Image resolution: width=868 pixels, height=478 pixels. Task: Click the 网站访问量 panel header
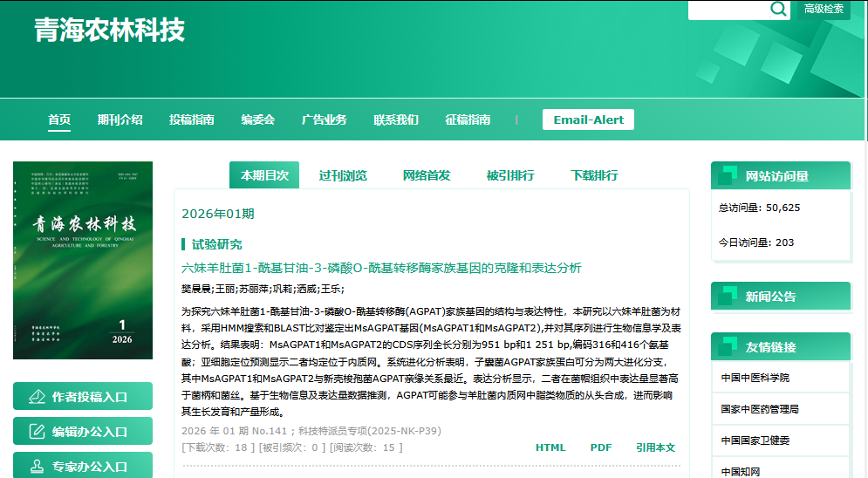pos(781,176)
